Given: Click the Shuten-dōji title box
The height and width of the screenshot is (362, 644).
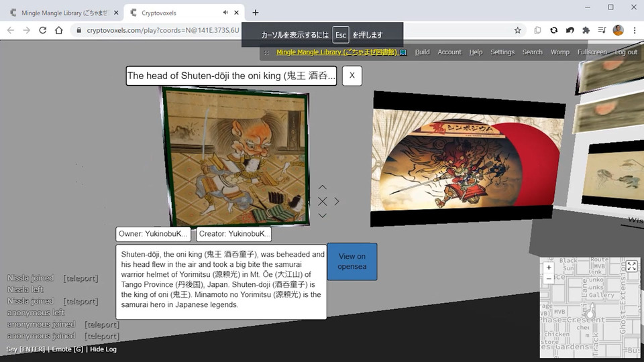Looking at the screenshot, I should (231, 76).
